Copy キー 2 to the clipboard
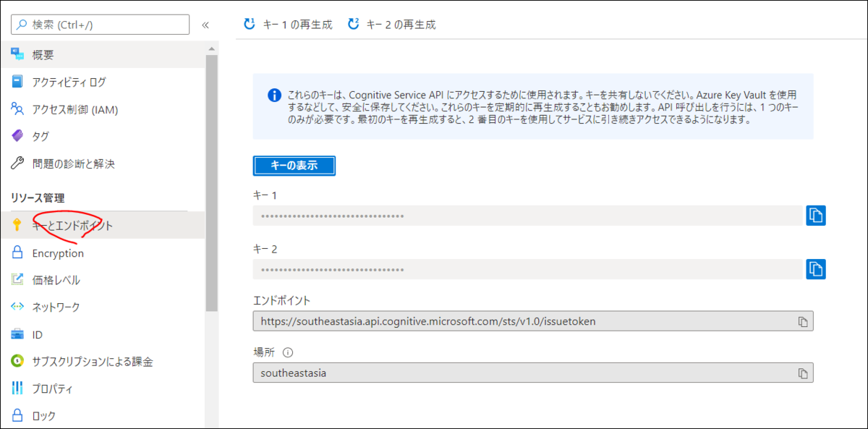Viewport: 868px width, 429px height. (816, 268)
